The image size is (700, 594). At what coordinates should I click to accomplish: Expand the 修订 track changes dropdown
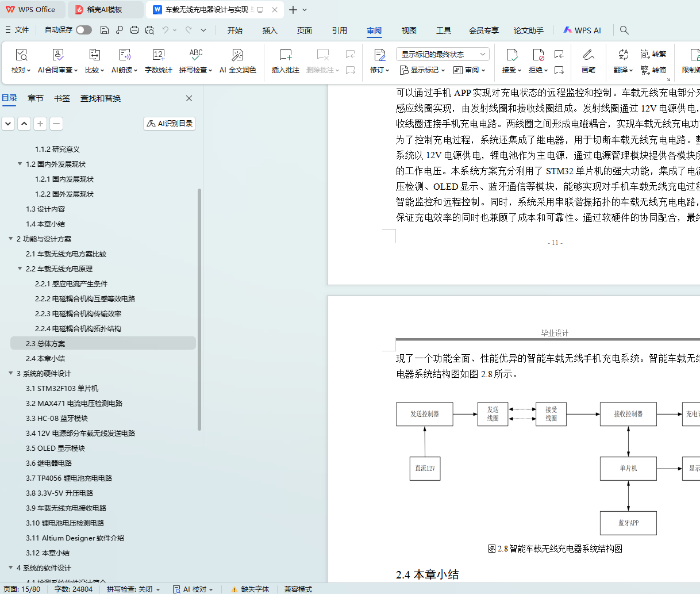pyautogui.click(x=379, y=70)
